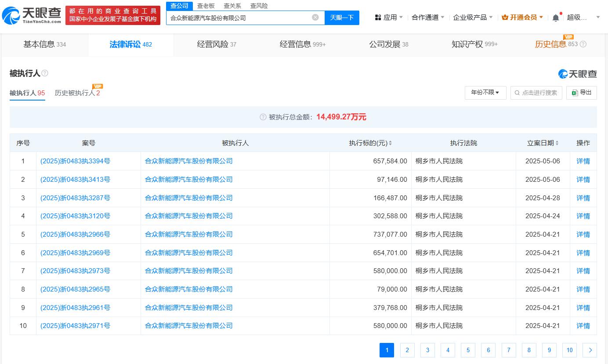Select the 被执行人 95 sub-tab
Viewport: 608px width, 364px height.
coord(27,93)
